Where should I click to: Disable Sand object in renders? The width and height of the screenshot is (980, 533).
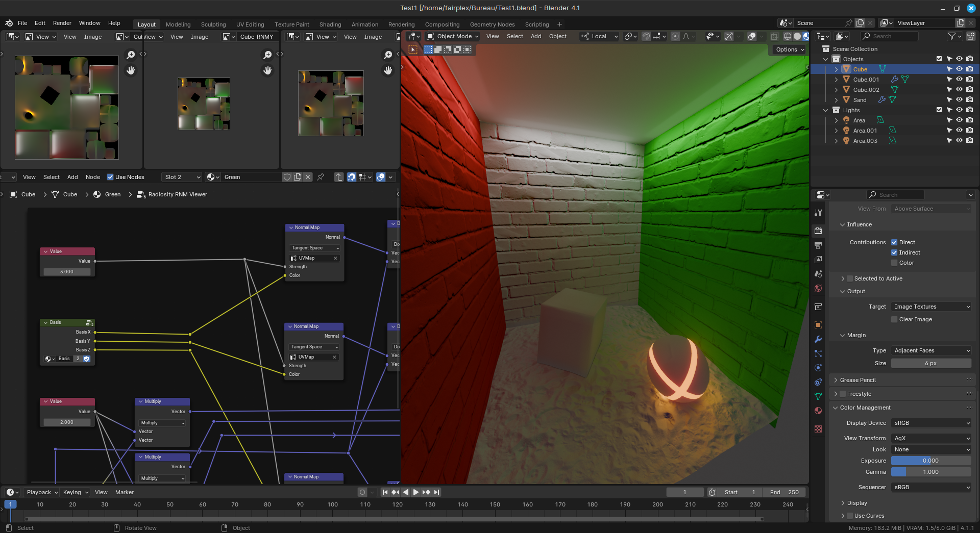click(x=969, y=100)
